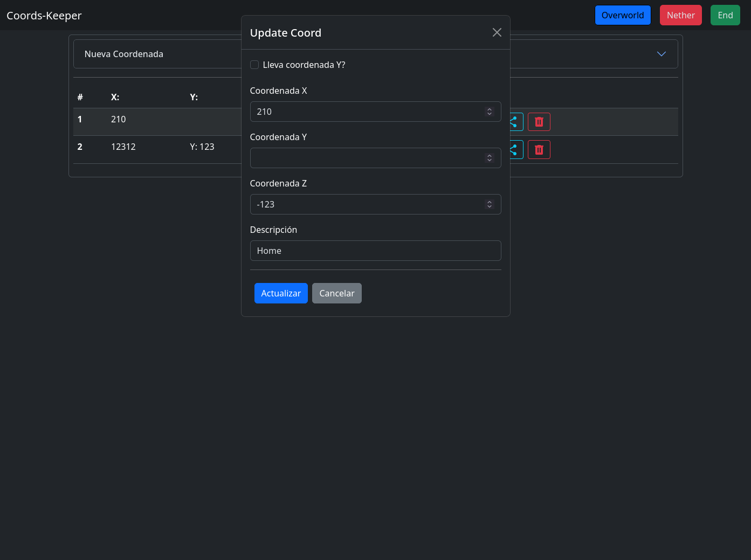Open the Coords-Keeper home link

click(44, 16)
